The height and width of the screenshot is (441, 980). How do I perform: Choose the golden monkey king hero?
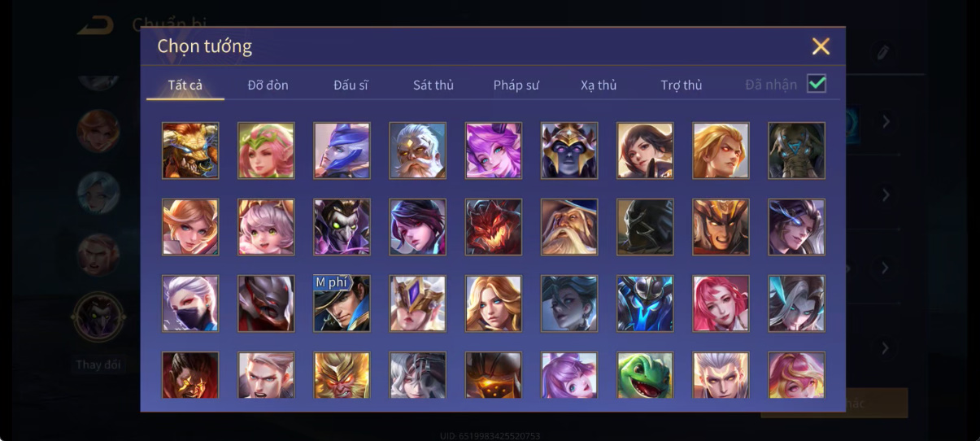coord(342,376)
